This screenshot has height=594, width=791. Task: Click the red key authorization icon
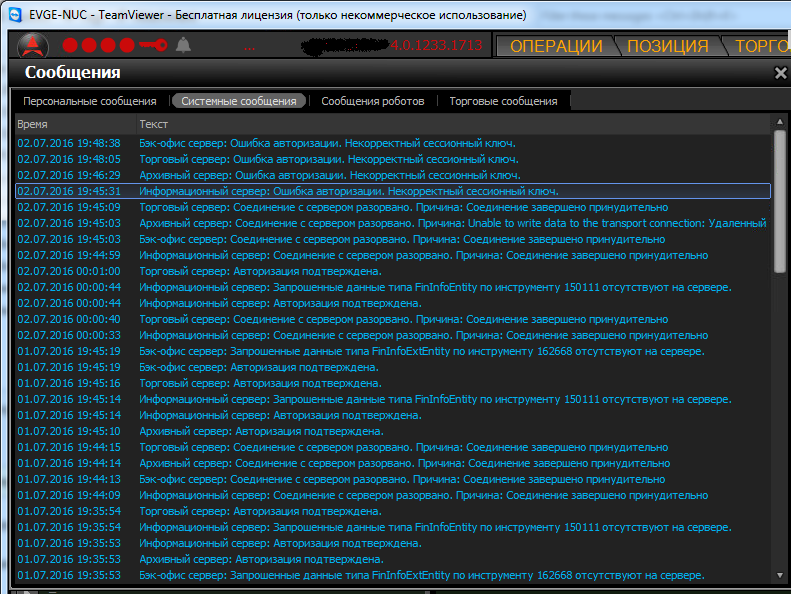pos(153,46)
